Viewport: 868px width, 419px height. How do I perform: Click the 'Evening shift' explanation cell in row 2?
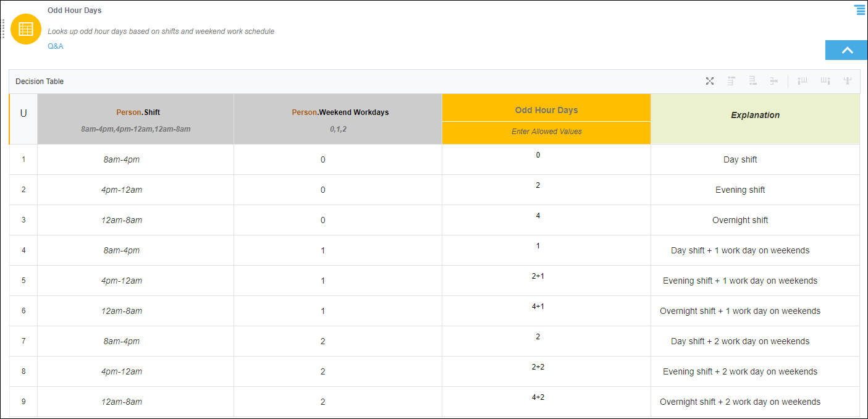click(x=755, y=190)
